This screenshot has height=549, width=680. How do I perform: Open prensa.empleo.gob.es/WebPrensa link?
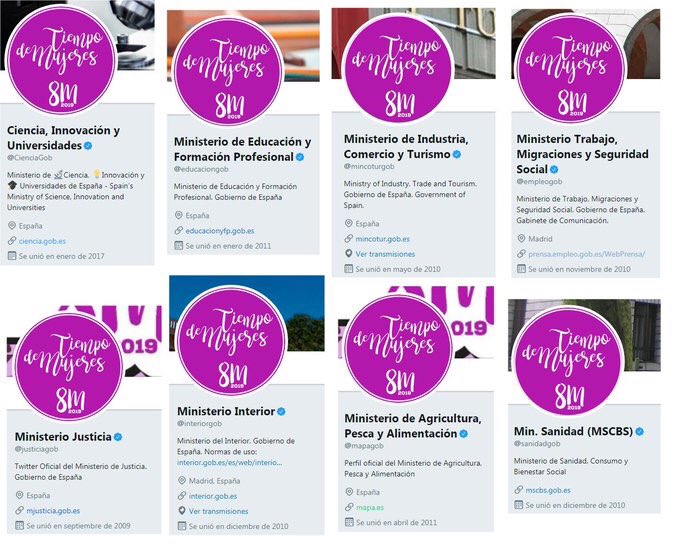pyautogui.click(x=586, y=254)
